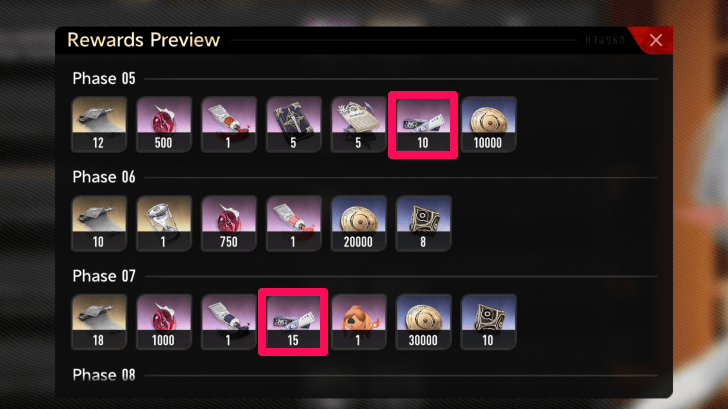The image size is (728, 409).
Task: Open Phase 05 red gem reward 500
Action: pyautogui.click(x=163, y=124)
